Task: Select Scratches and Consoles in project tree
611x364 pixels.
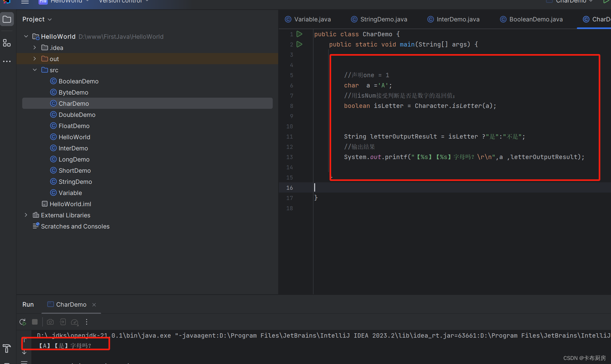Action: coord(75,226)
